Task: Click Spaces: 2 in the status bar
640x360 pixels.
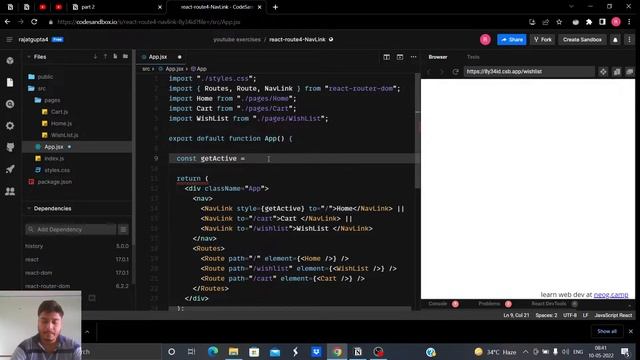Action: click(546, 315)
